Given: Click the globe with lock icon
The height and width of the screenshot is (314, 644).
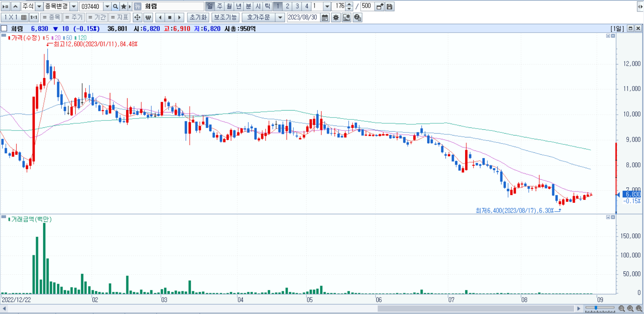Looking at the screenshot, I should pyautogui.click(x=358, y=17).
